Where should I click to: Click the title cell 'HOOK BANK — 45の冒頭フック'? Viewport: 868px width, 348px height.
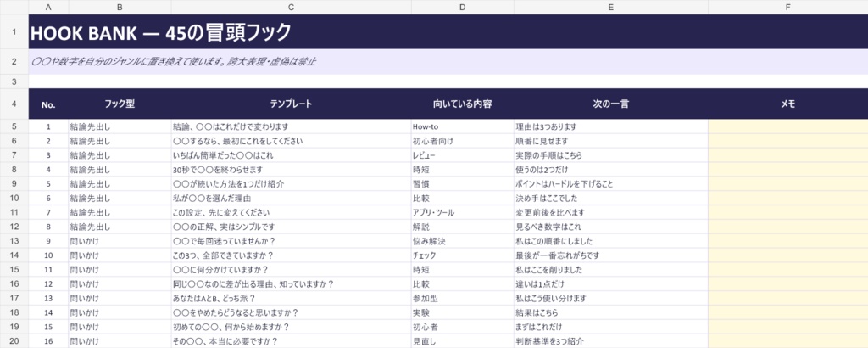448,31
